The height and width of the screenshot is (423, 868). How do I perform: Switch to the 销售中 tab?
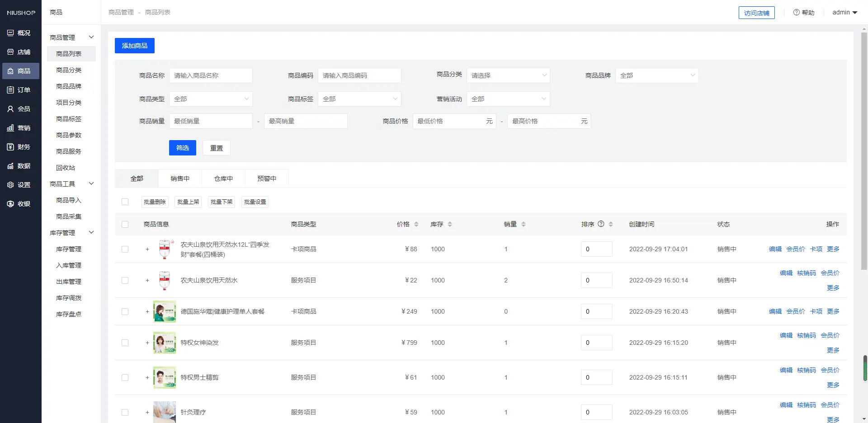pyautogui.click(x=180, y=179)
